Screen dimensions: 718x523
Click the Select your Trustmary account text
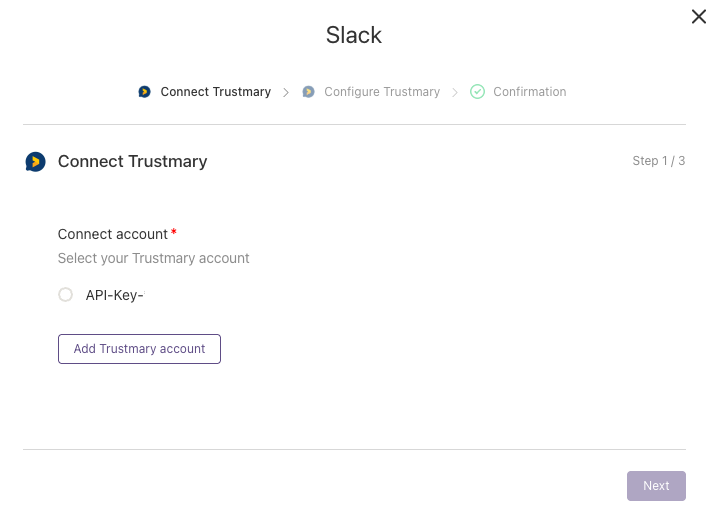point(153,258)
